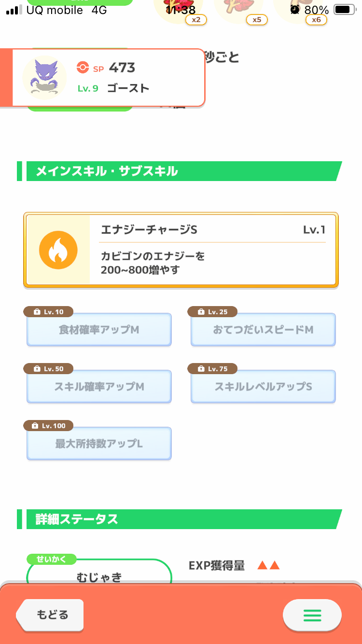The image size is (362, 644).
Task: Open the green hamburger menu button
Action: tap(312, 615)
